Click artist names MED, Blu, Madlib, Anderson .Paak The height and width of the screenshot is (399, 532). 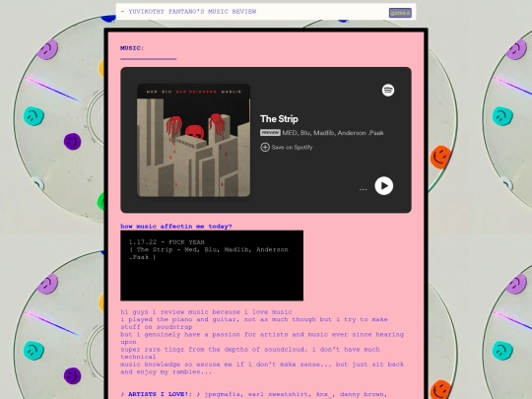coord(333,133)
